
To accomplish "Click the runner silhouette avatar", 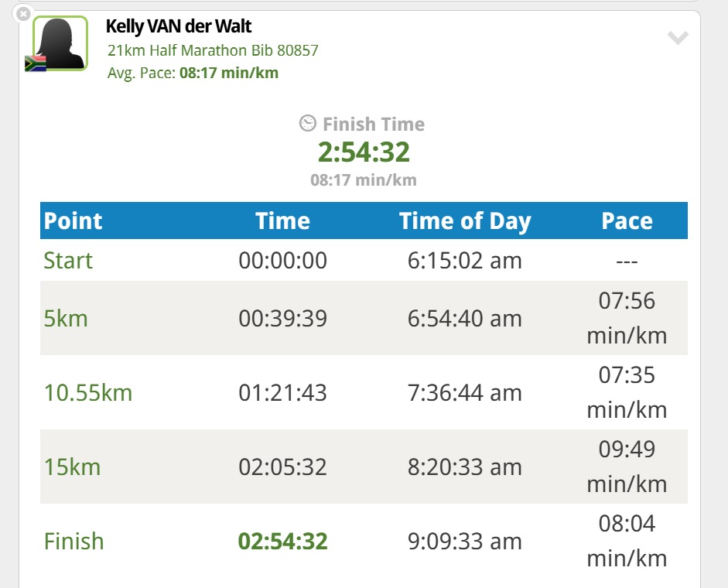I will (x=60, y=43).
